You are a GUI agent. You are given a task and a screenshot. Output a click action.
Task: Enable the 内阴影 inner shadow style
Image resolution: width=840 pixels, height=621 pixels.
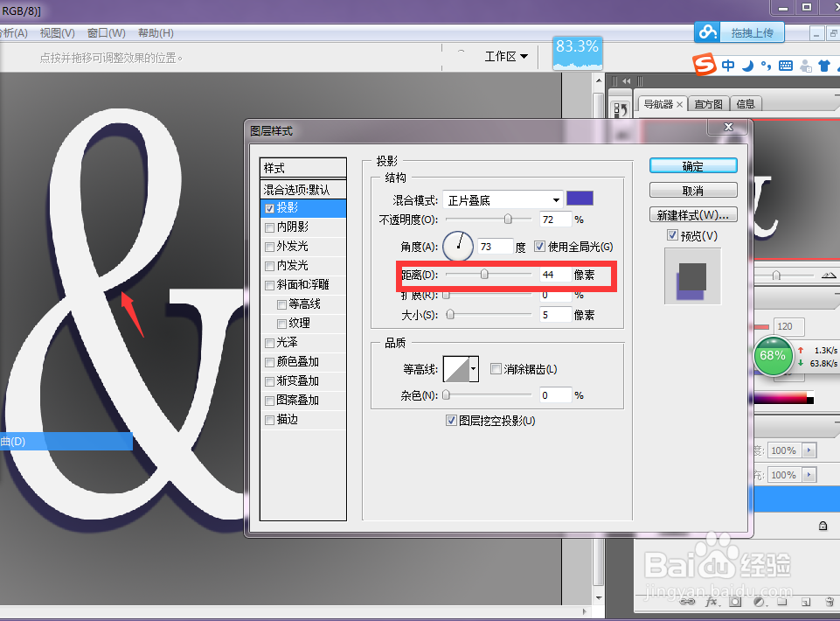point(269,227)
